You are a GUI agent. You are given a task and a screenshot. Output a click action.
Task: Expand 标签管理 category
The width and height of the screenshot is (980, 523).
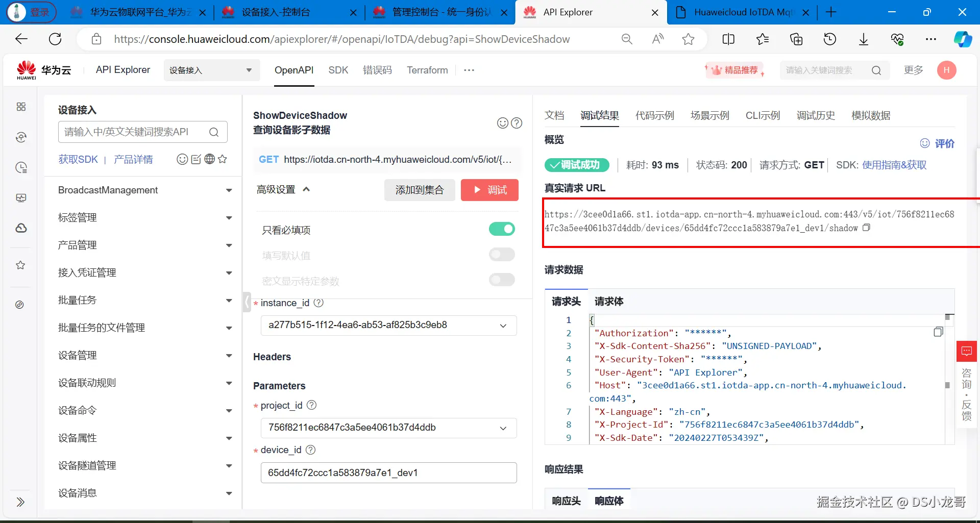click(x=145, y=218)
